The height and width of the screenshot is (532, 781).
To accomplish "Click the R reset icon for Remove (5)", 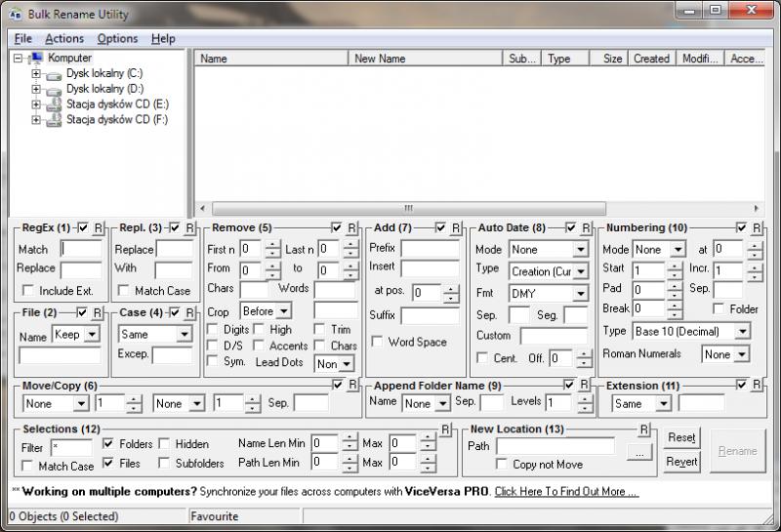I will click(x=351, y=228).
